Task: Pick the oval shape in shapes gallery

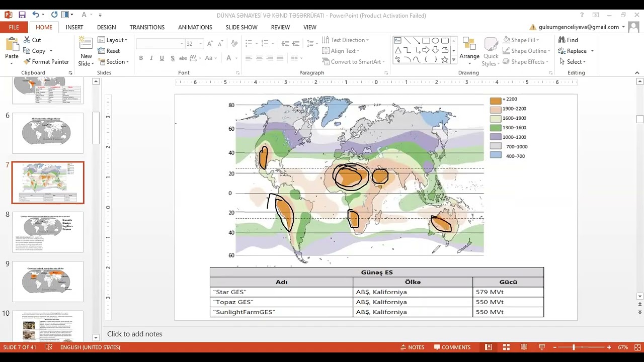Action: (x=436, y=41)
